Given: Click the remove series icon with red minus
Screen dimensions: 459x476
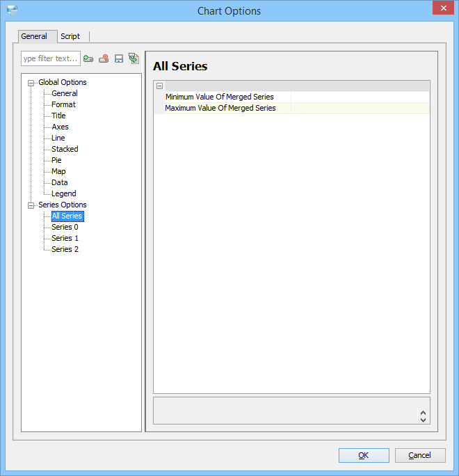Looking at the screenshot, I should click(x=104, y=58).
